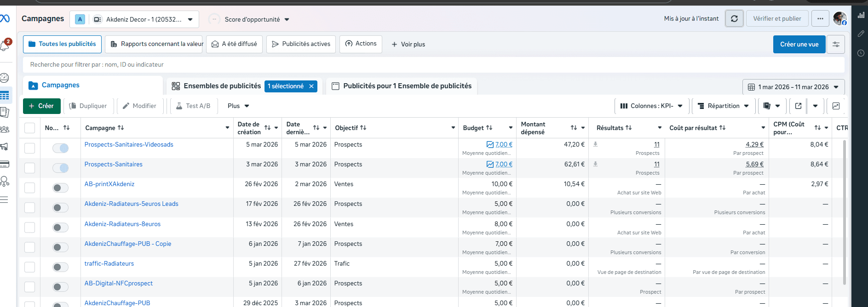Toggle off Prospects-Sanitaires-Videosads campaign
This screenshot has height=307, width=868.
61,148
